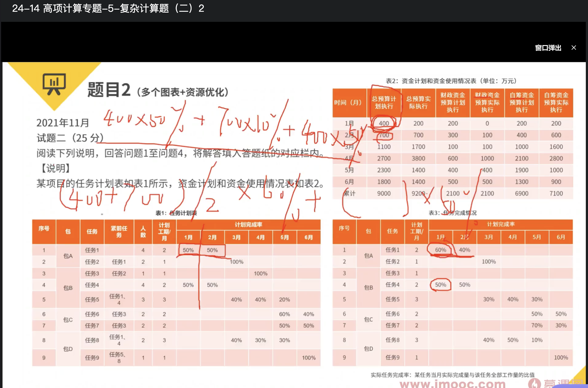
Task: Click the 累计 row total 9000 value
Action: pos(383,193)
